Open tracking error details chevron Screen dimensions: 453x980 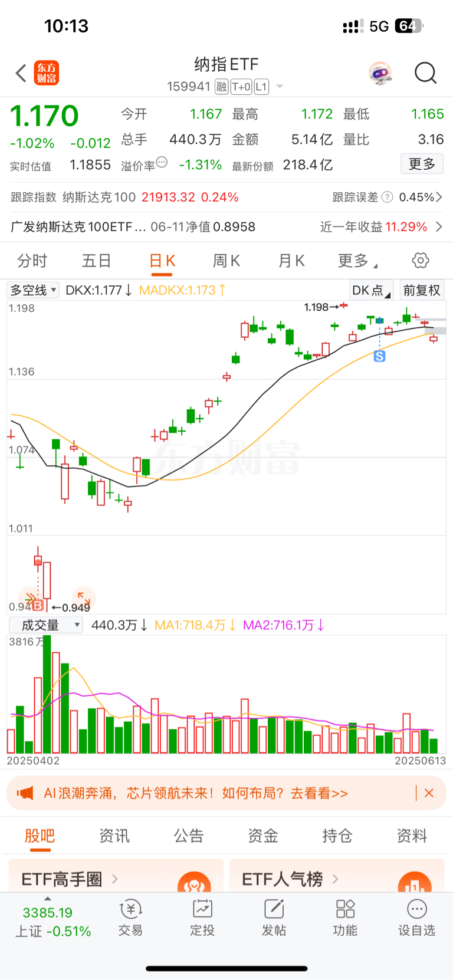[439, 197]
